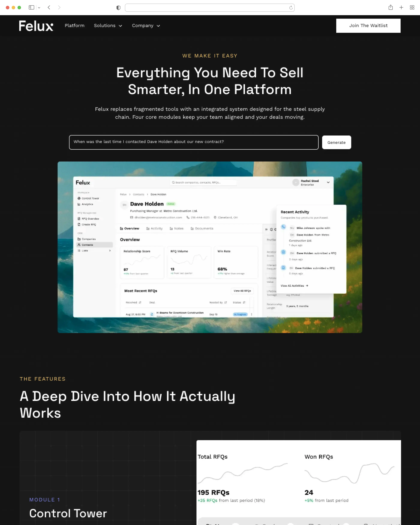Show the tab overview grid icon
This screenshot has height=525, width=420.
[x=412, y=7]
